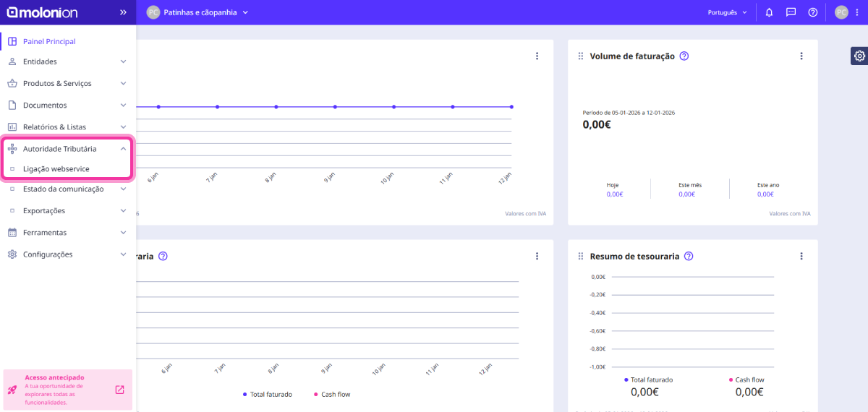This screenshot has width=868, height=412.
Task: Toggle Total faturado legend in Resumo de tesouraria
Action: 648,379
